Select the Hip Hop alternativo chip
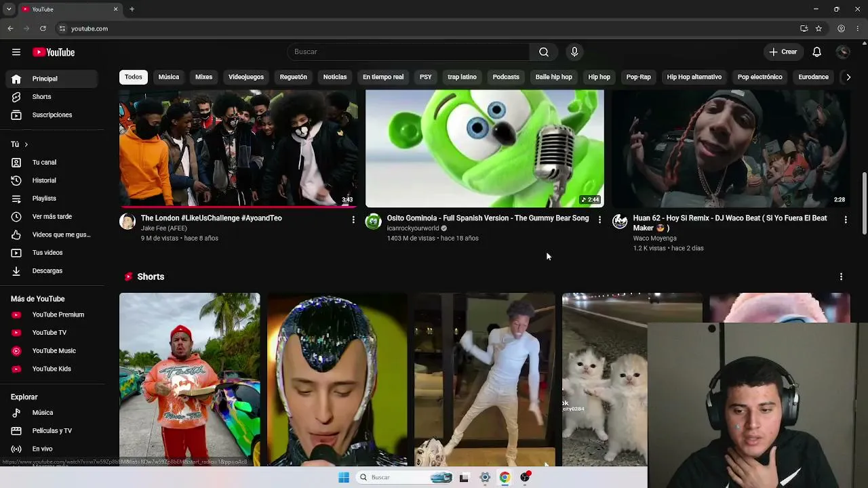Viewport: 868px width, 488px height. (x=694, y=77)
